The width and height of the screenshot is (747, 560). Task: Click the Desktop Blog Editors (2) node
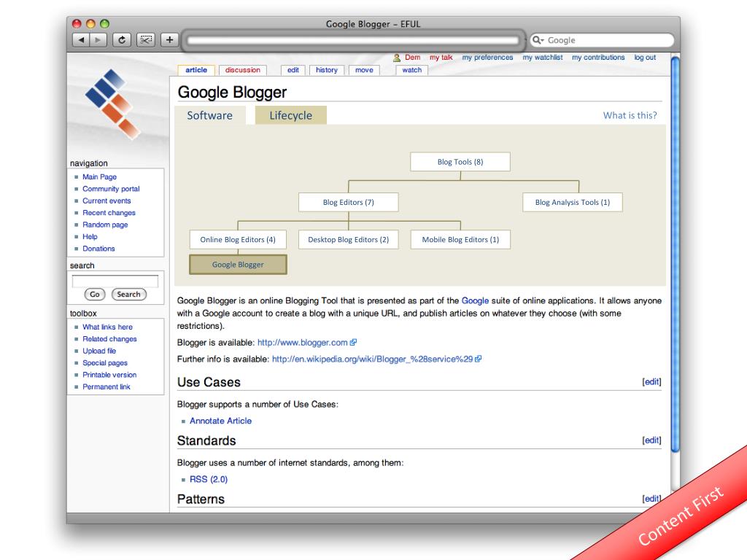(348, 239)
